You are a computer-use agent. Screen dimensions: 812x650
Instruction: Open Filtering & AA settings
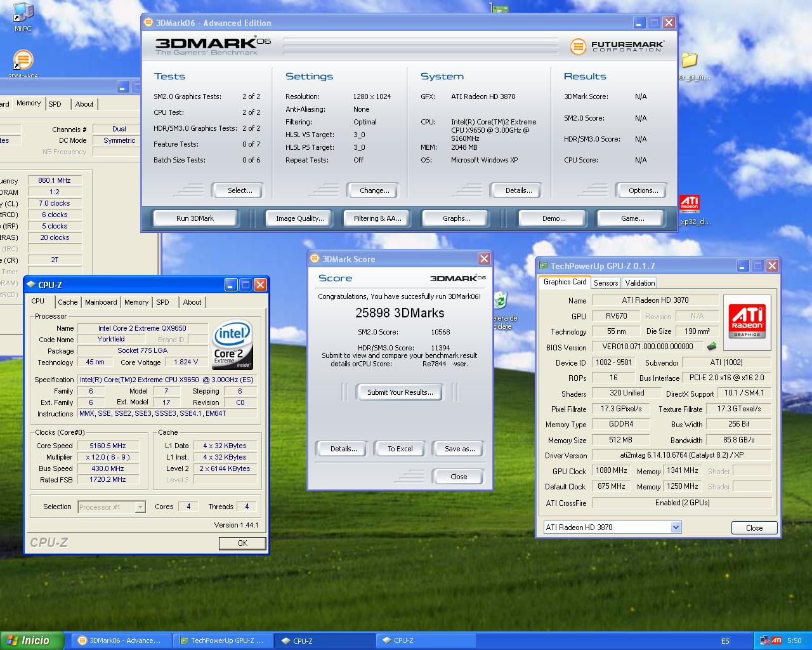tap(377, 218)
